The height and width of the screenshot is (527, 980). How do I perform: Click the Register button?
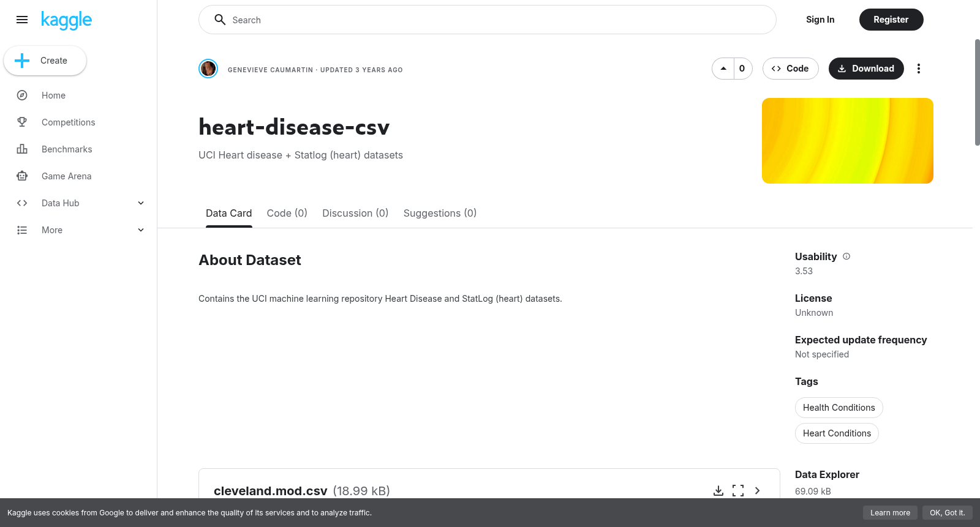click(x=891, y=20)
